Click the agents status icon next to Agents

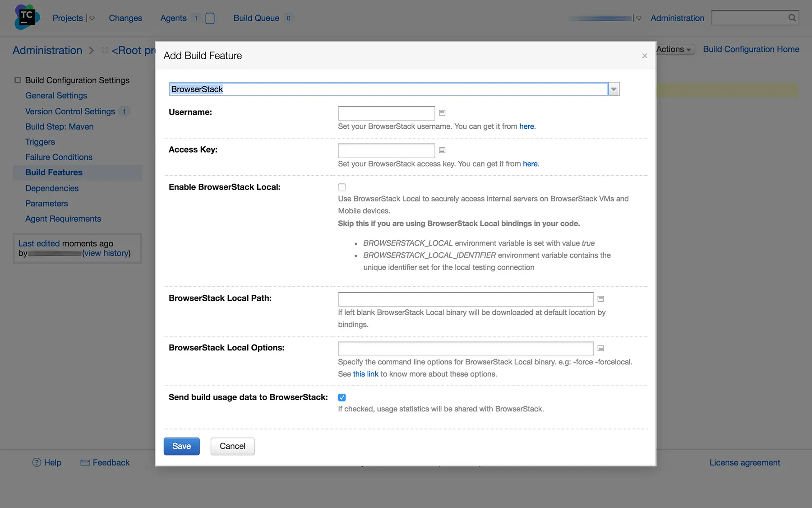point(210,18)
